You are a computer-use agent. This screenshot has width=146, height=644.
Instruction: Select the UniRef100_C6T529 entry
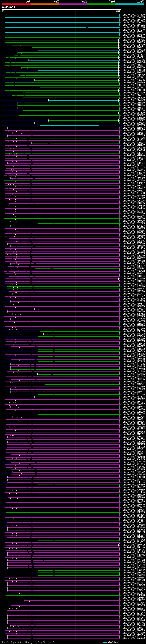pyautogui.click(x=134, y=223)
